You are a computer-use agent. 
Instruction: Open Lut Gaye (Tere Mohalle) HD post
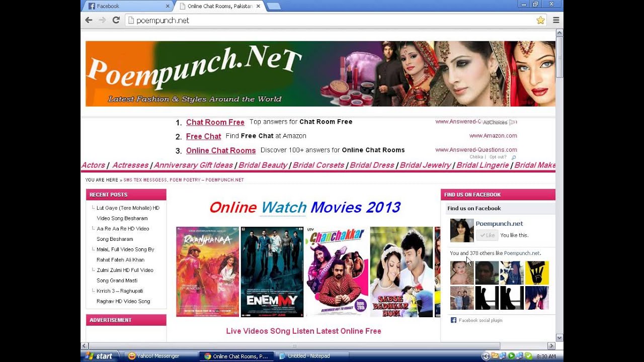[128, 213]
